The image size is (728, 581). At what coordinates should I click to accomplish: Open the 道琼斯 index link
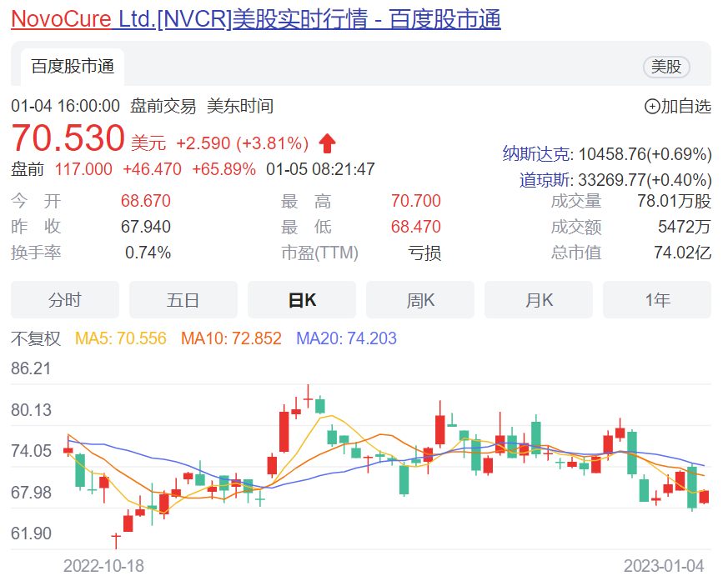pyautogui.click(x=545, y=180)
